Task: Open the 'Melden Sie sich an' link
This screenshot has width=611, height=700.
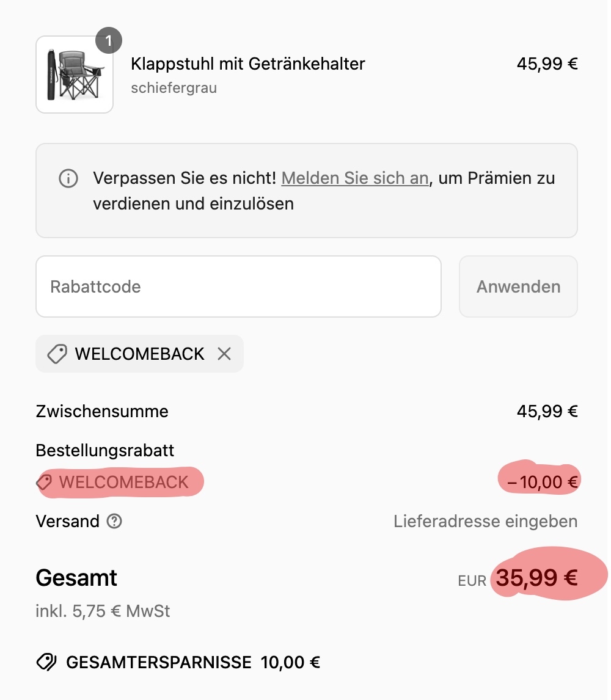Action: click(354, 178)
